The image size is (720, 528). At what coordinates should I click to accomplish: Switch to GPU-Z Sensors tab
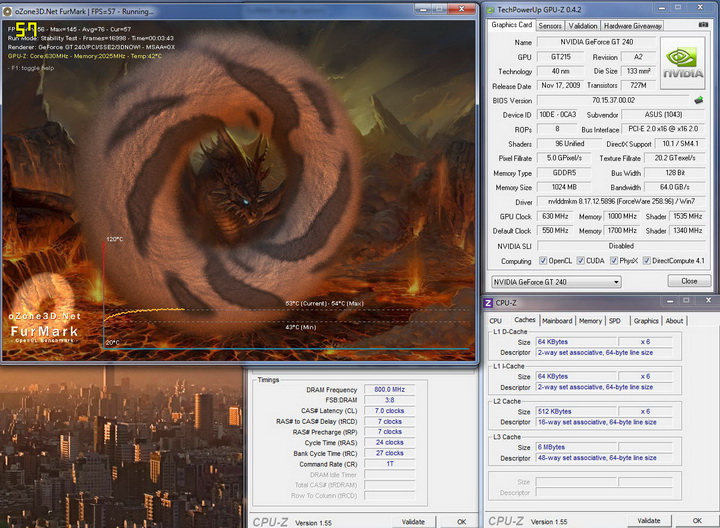click(550, 26)
